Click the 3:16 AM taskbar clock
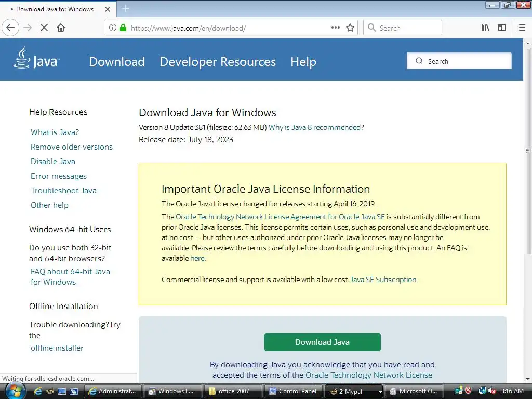 tap(512, 391)
